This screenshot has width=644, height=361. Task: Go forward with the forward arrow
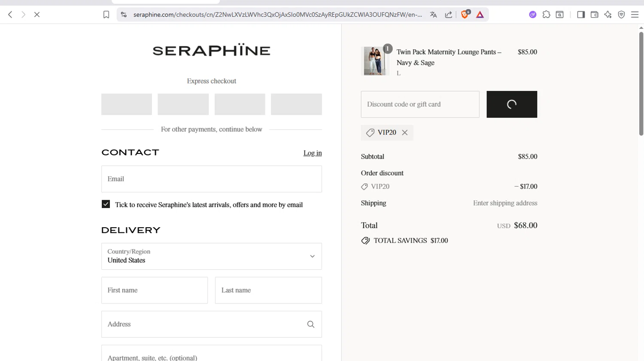24,15
